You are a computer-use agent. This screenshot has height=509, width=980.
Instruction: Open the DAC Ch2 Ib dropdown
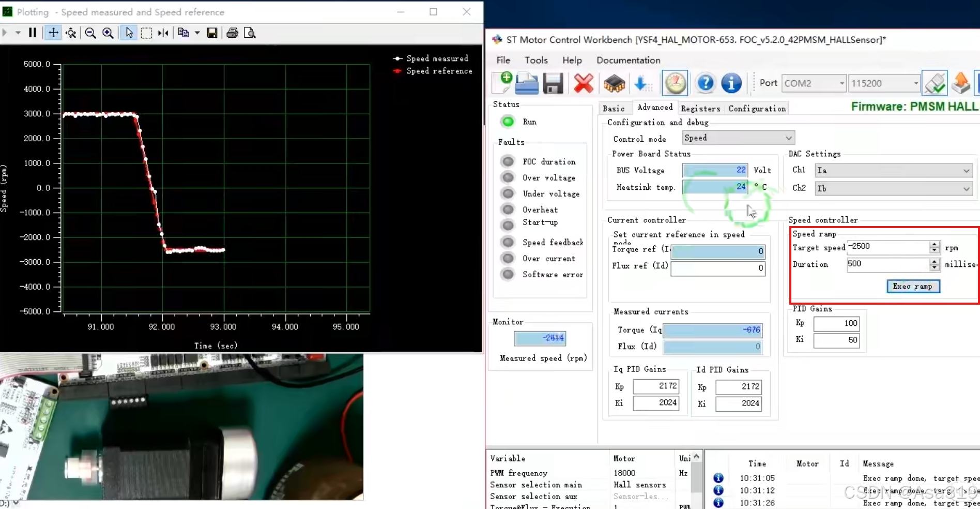tap(894, 188)
